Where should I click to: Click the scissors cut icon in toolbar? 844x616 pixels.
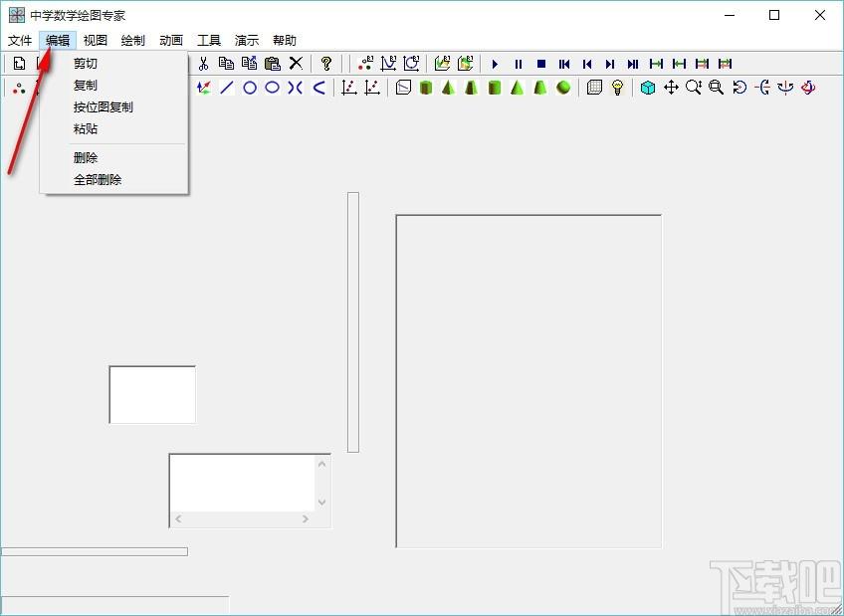pyautogui.click(x=203, y=64)
